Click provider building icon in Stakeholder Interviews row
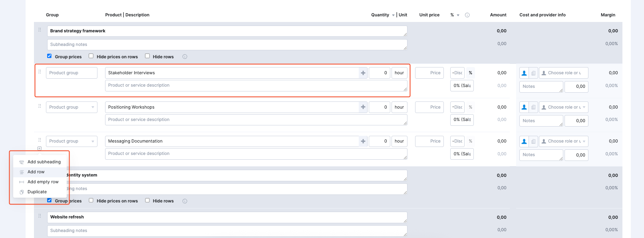644x238 pixels. (533, 73)
